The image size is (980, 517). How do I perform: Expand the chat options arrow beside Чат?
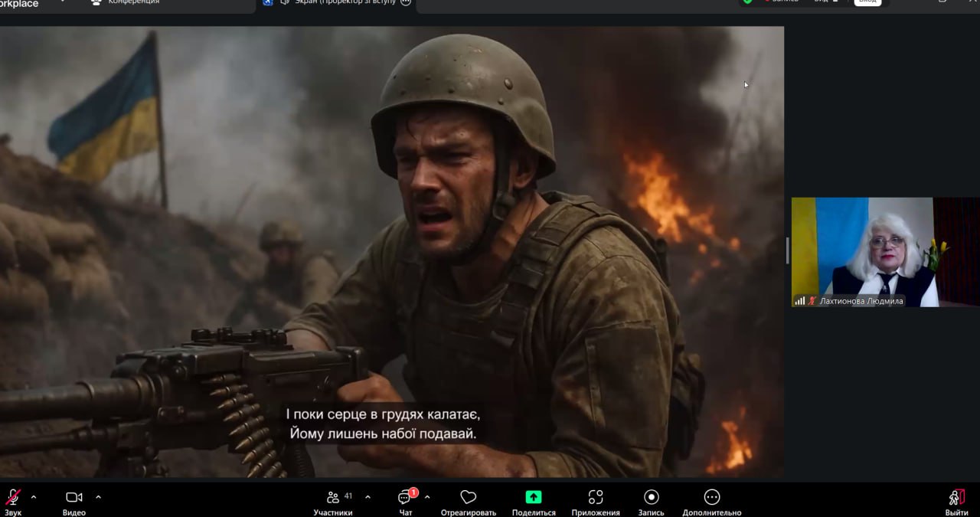[x=427, y=497]
